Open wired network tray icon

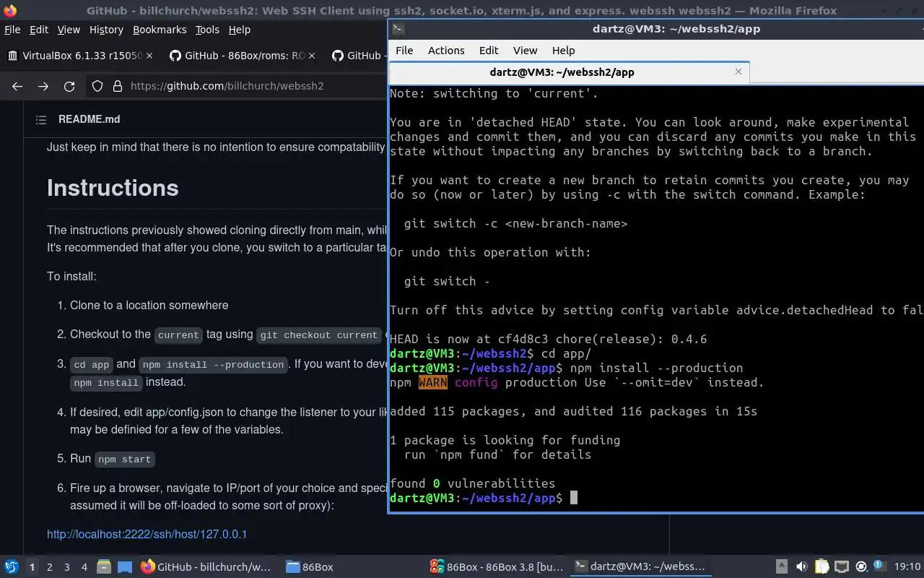841,566
